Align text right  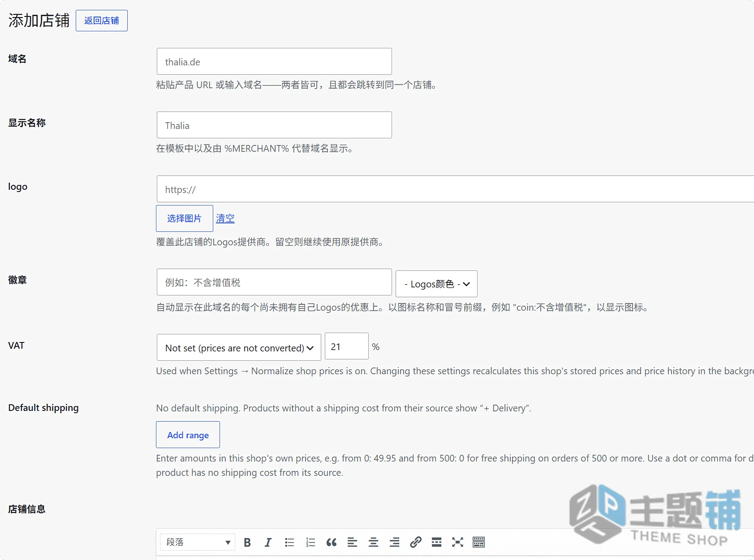pos(394,543)
